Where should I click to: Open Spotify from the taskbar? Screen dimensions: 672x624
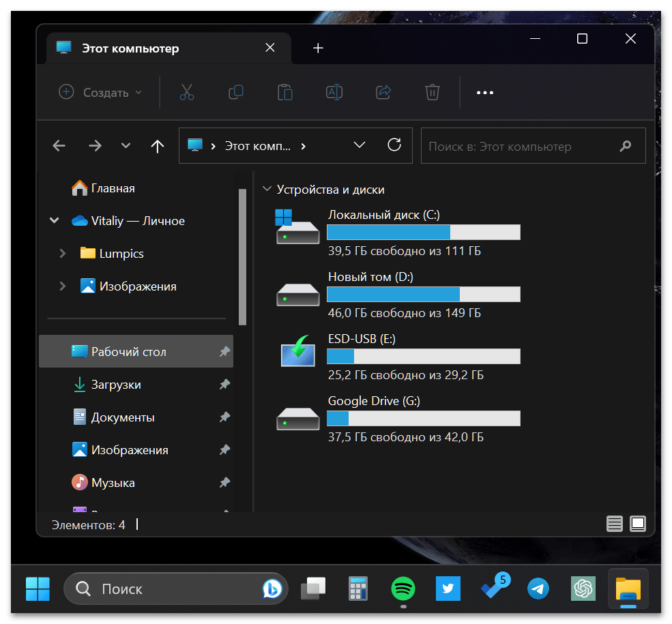coord(403,588)
